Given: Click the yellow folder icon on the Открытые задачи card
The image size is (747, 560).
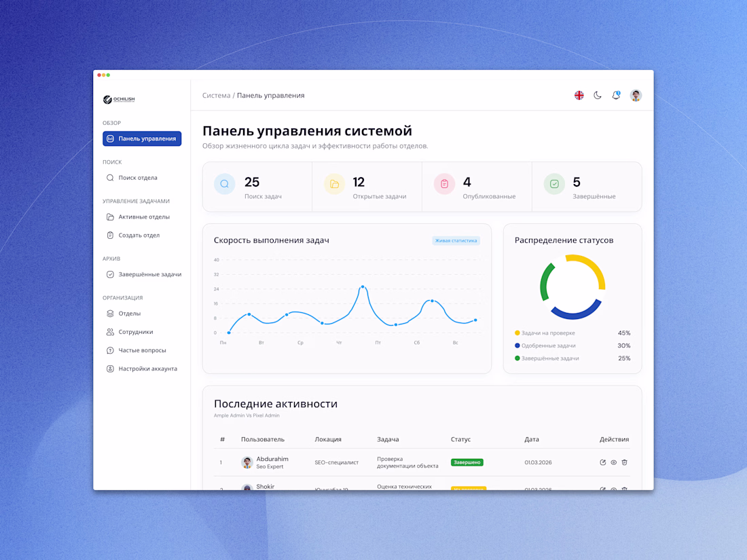Looking at the screenshot, I should (334, 184).
